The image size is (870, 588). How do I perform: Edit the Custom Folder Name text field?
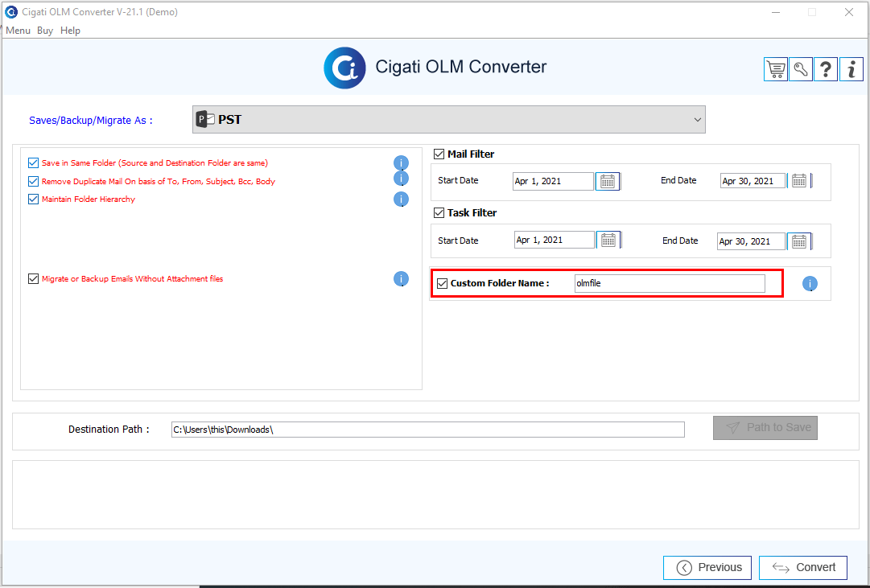[670, 283]
